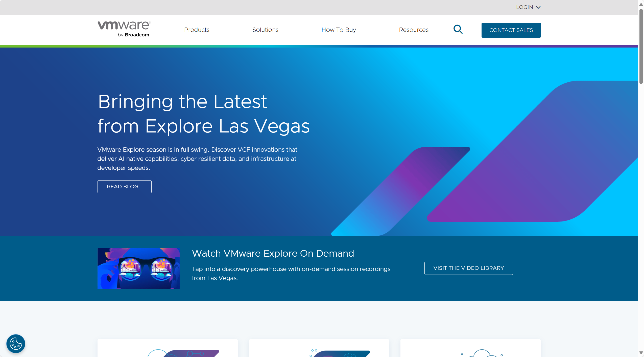Open the Products menu
This screenshot has width=644, height=357.
point(197,30)
